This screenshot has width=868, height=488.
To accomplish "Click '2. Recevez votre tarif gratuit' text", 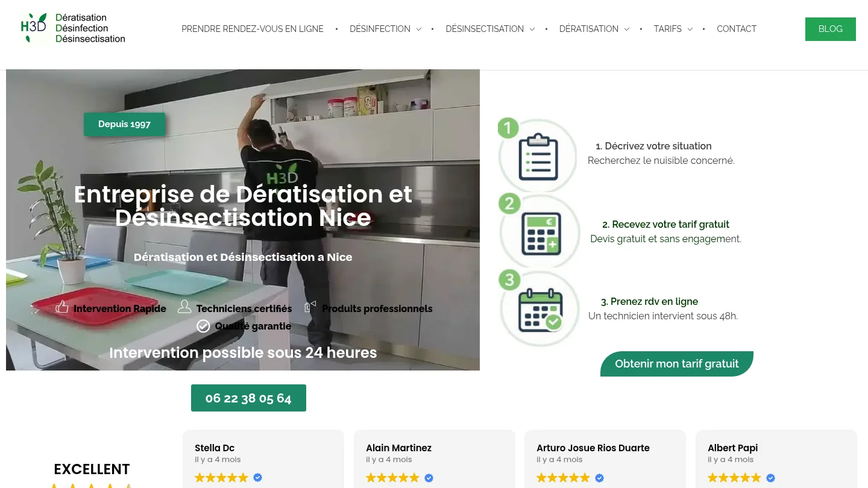I will tap(665, 224).
